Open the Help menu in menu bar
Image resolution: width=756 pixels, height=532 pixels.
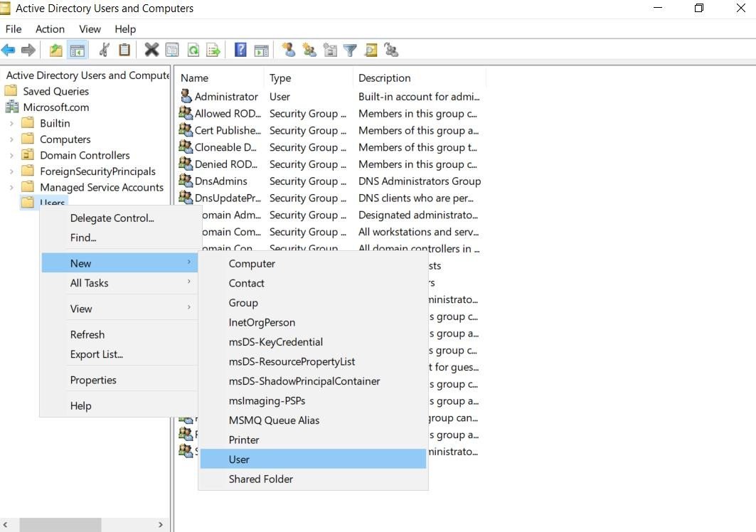(x=125, y=29)
